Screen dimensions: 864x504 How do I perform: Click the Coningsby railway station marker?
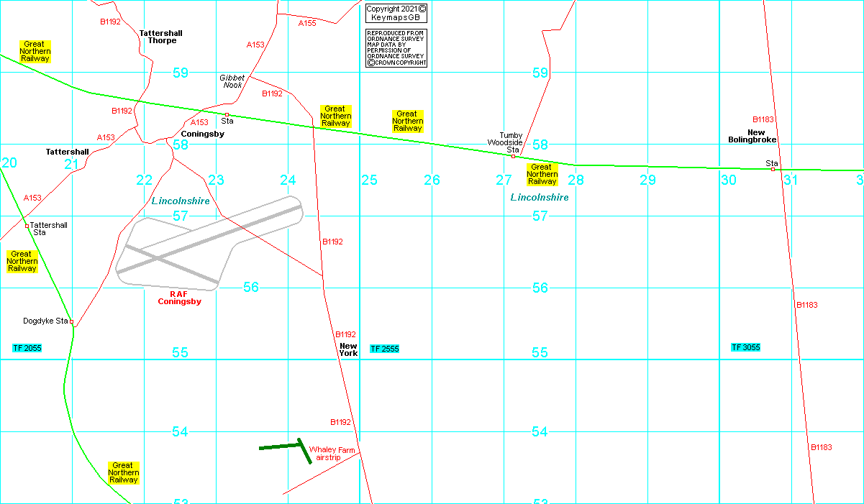pos(227,114)
